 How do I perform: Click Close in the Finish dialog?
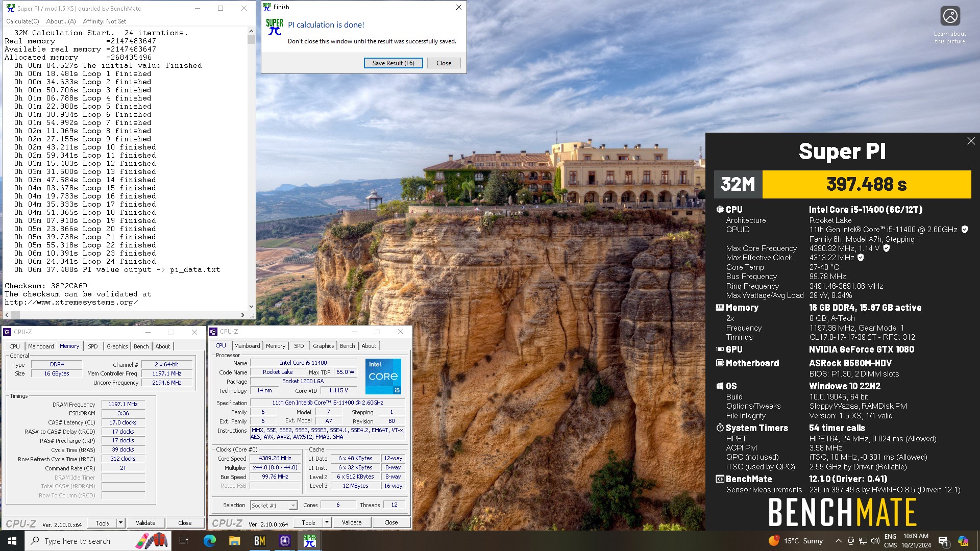[444, 63]
